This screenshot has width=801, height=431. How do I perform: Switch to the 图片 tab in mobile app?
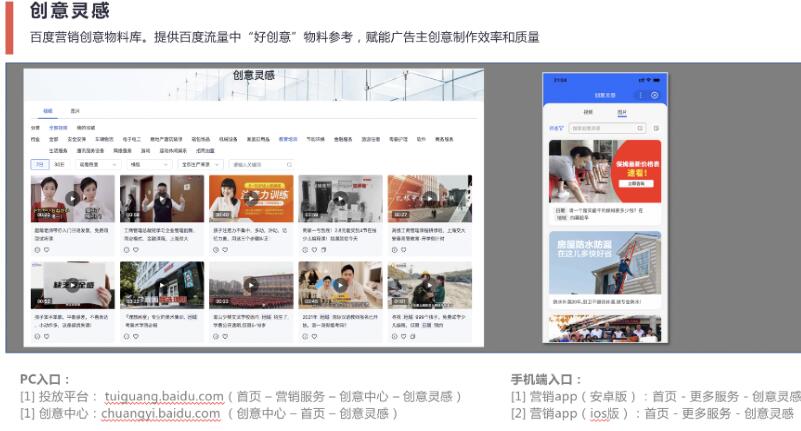pyautogui.click(x=622, y=112)
